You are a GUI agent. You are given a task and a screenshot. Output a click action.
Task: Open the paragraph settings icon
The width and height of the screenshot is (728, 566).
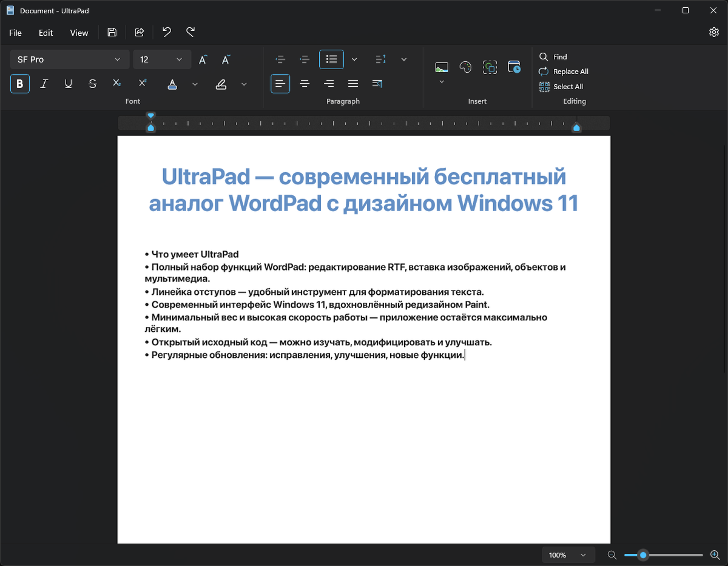pos(377,84)
